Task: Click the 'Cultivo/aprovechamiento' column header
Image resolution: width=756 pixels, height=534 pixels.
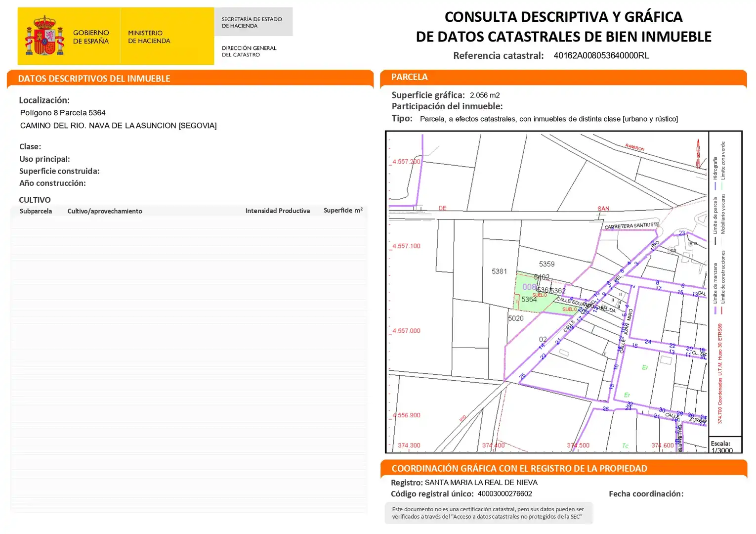Action: (105, 211)
